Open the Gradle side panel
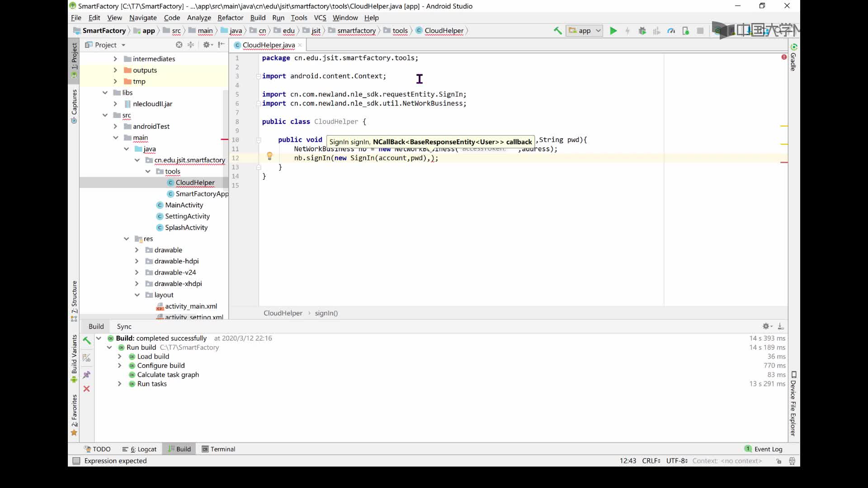Image resolution: width=868 pixels, height=488 pixels. pos(793,57)
